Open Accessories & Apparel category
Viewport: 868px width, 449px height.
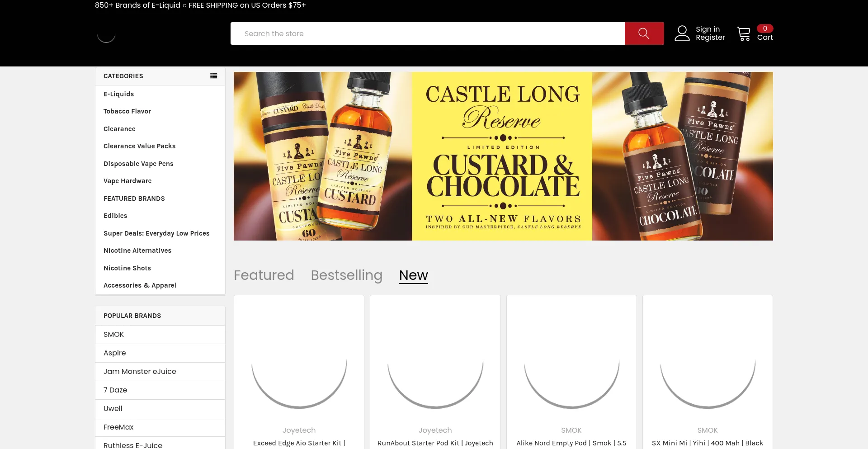140,285
